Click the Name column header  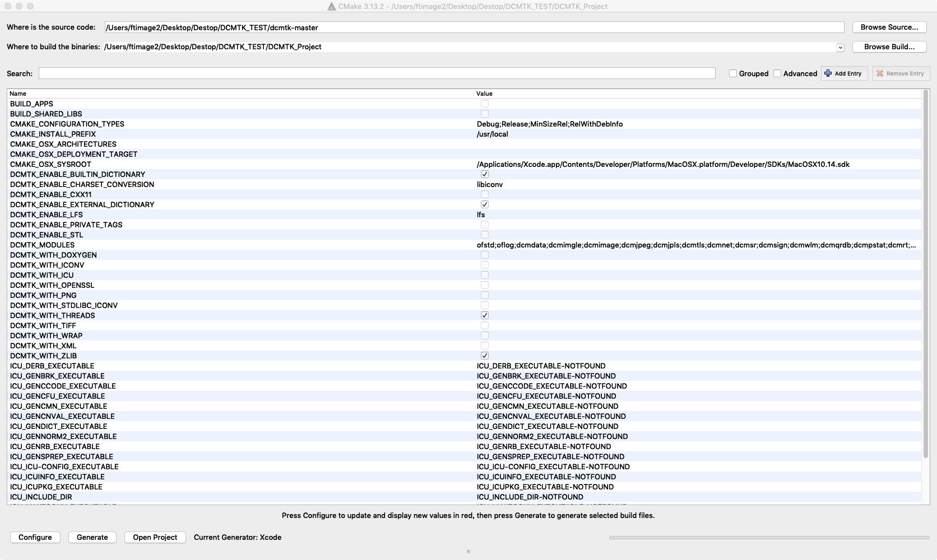tap(240, 94)
